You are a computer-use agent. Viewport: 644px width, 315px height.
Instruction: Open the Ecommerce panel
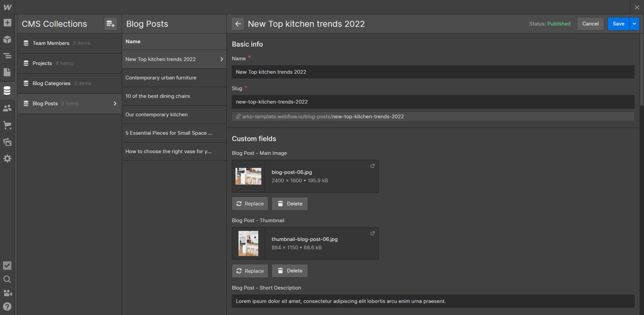(7, 125)
